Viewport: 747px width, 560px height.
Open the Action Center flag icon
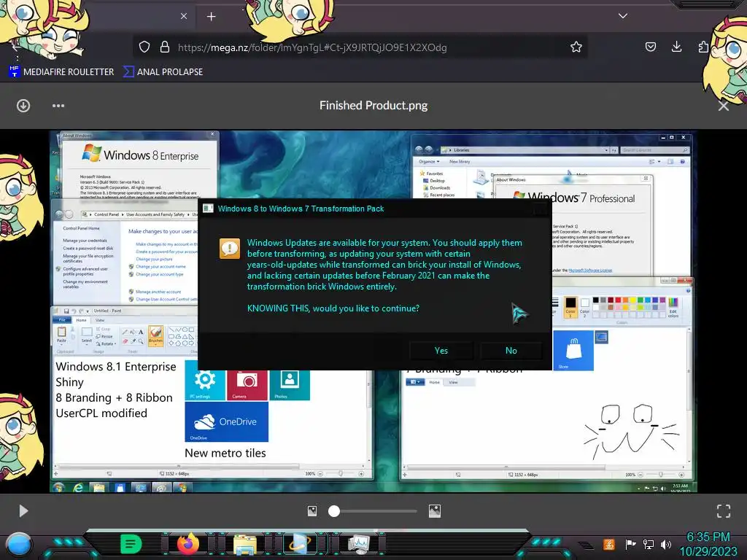pos(630,544)
